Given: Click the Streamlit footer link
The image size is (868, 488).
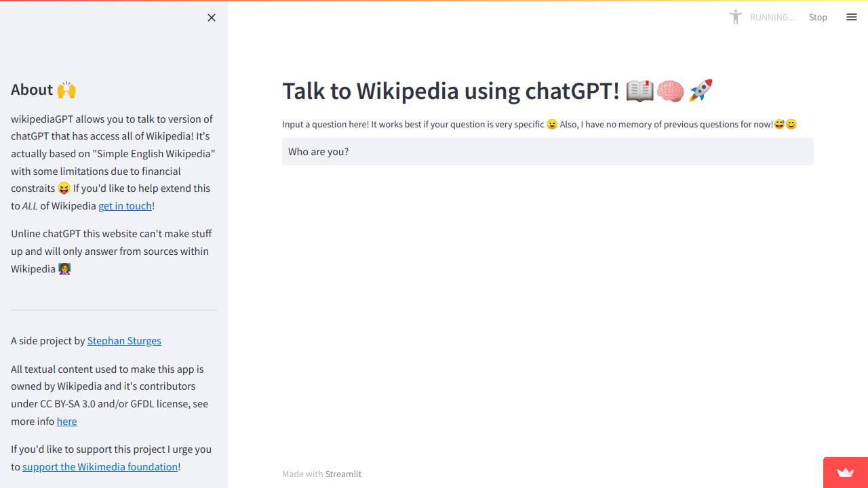Looking at the screenshot, I should point(343,474).
